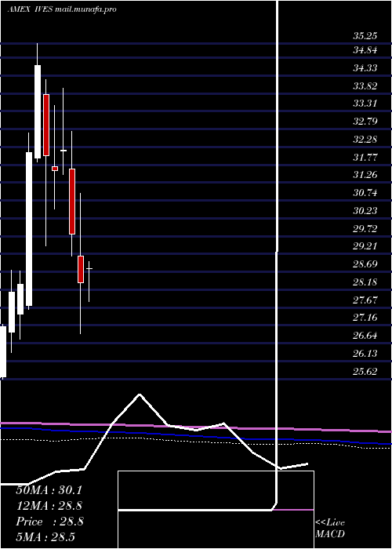Click the Price : 28.8 readout
Viewport: 392px width, 549px height.
(x=49, y=522)
